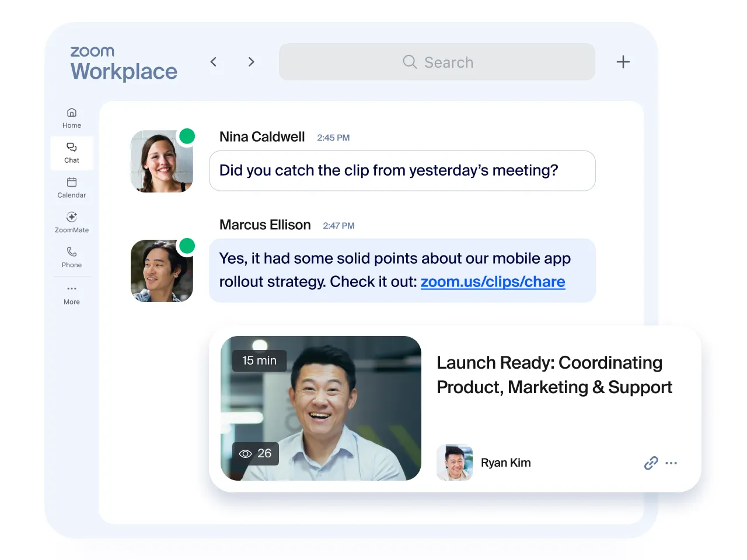
Task: Go back with the left chevron
Action: pyautogui.click(x=214, y=62)
